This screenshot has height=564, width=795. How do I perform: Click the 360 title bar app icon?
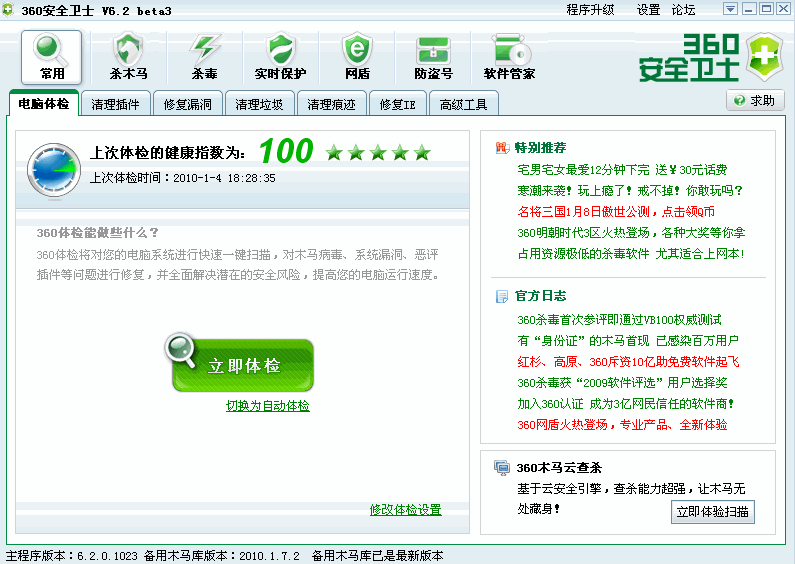click(8, 10)
